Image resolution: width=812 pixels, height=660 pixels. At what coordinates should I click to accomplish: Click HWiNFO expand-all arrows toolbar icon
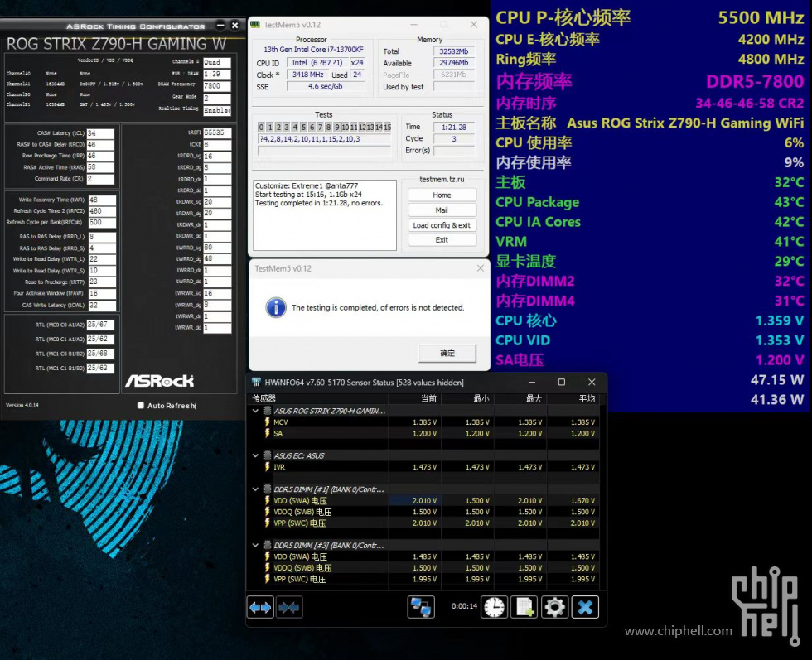click(260, 607)
